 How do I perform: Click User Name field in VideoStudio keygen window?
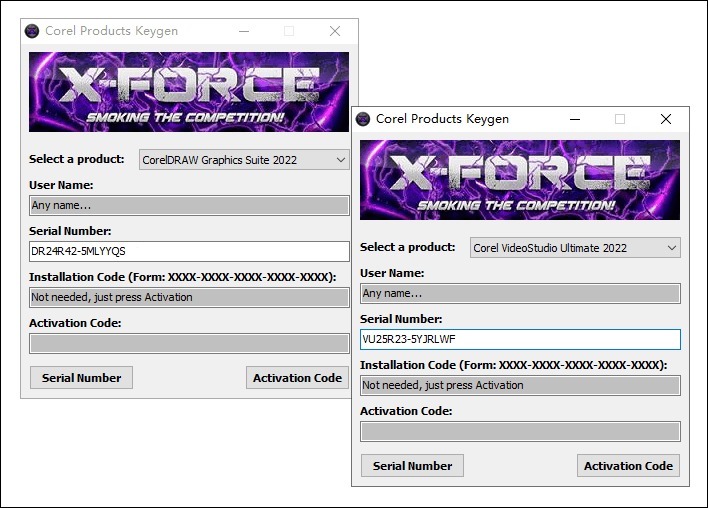520,294
